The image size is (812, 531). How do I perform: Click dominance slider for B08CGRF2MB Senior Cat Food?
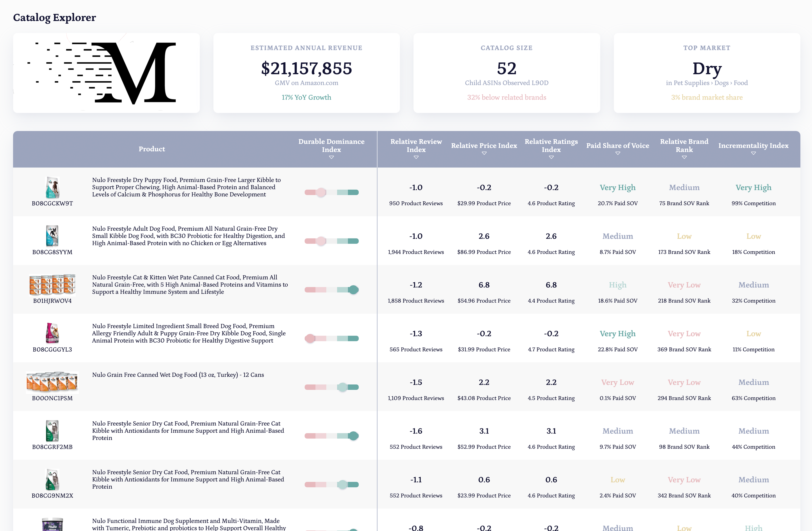331,436
